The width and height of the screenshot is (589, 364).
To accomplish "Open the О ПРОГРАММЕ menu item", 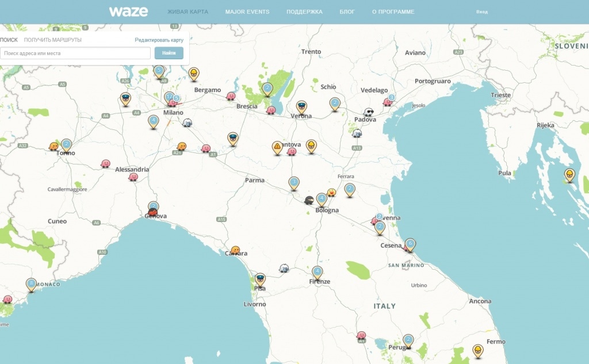I will [393, 11].
